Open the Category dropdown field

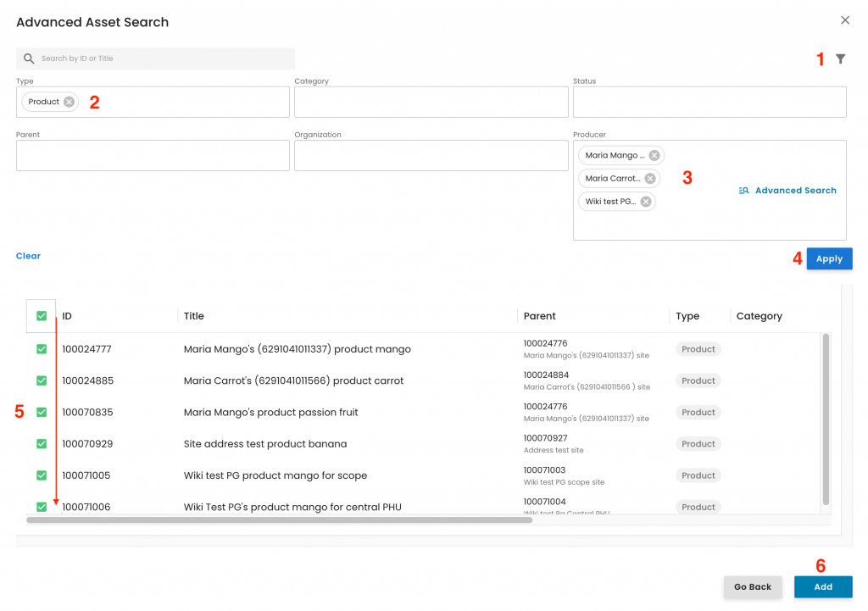tap(431, 102)
